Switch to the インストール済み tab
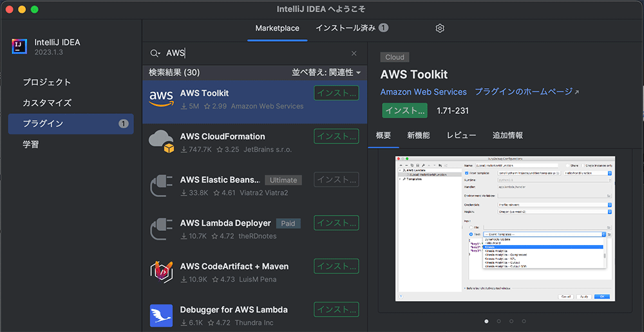The image size is (644, 332). (352, 28)
